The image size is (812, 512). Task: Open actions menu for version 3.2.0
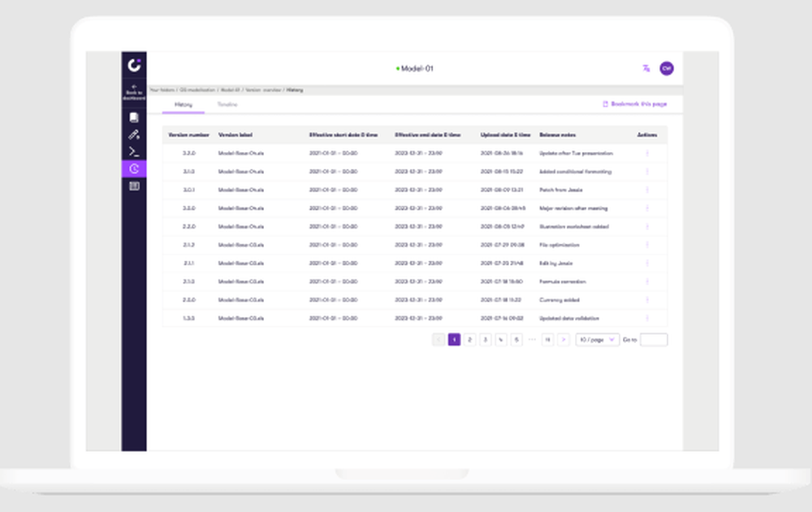pyautogui.click(x=647, y=154)
